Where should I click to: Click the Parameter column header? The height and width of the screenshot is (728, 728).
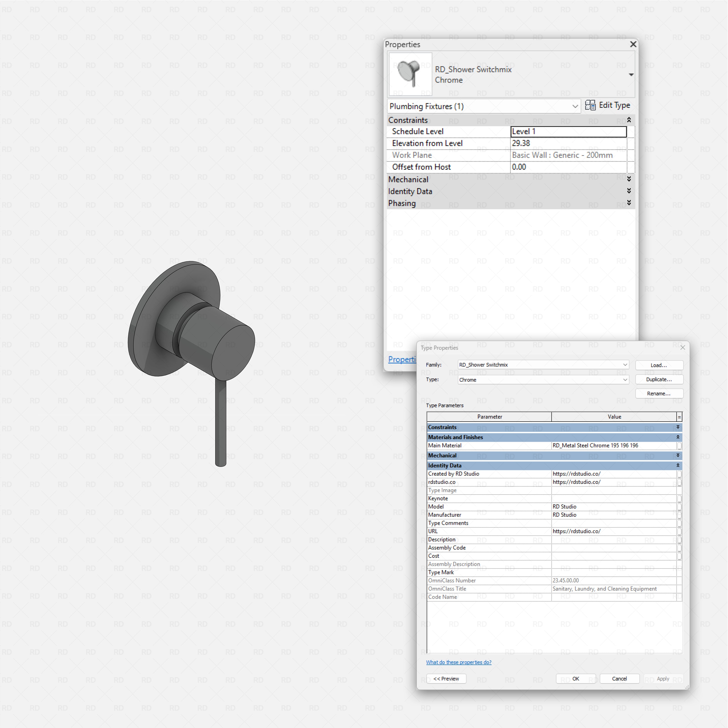[489, 417]
